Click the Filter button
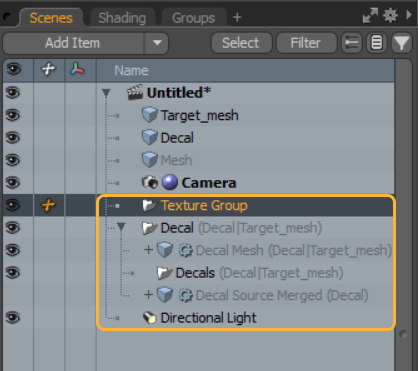 click(x=306, y=43)
